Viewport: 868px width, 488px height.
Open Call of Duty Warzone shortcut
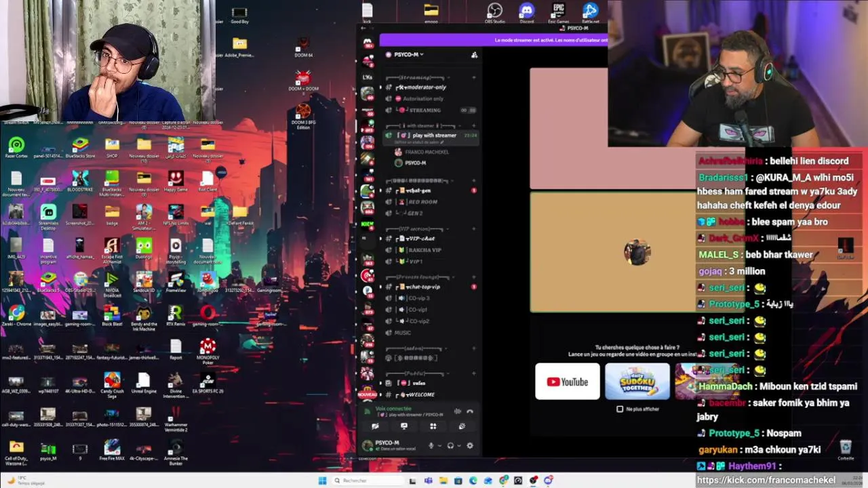coord(16,452)
